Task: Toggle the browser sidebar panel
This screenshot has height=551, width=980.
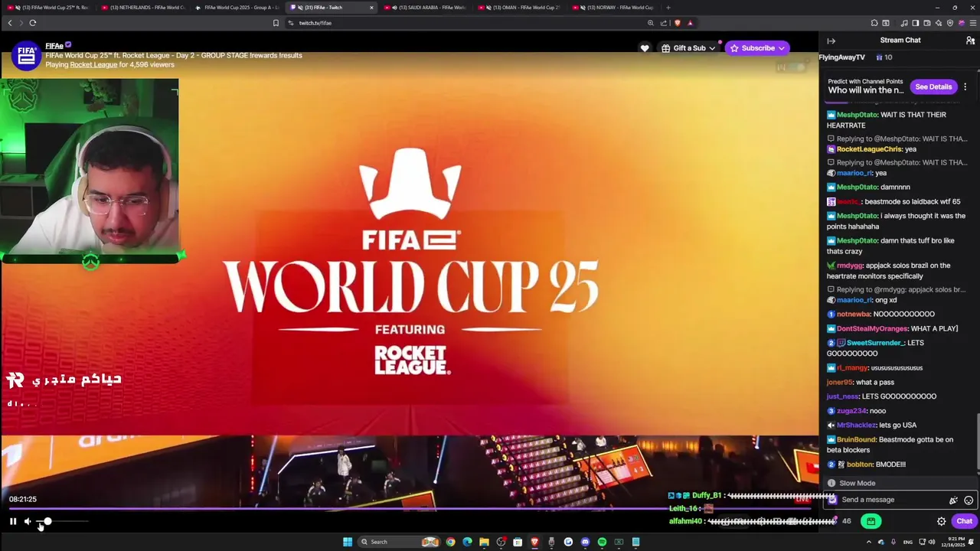Action: coord(915,23)
